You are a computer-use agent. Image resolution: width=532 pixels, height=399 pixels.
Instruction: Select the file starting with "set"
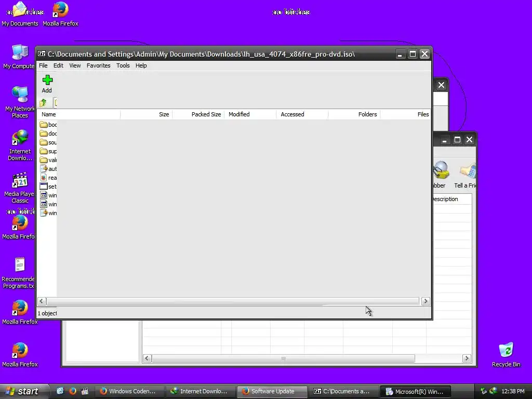[48, 187]
